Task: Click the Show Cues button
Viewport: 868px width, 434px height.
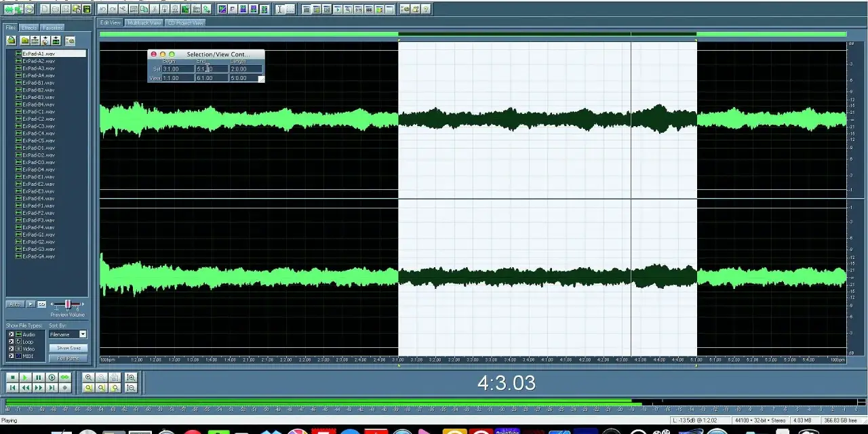Action: (x=68, y=348)
